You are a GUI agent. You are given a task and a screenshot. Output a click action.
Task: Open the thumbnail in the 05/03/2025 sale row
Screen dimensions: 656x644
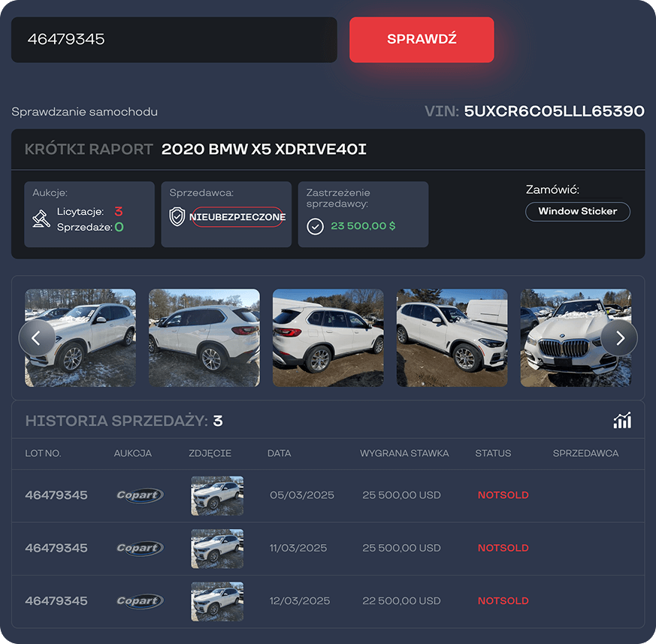pyautogui.click(x=217, y=495)
